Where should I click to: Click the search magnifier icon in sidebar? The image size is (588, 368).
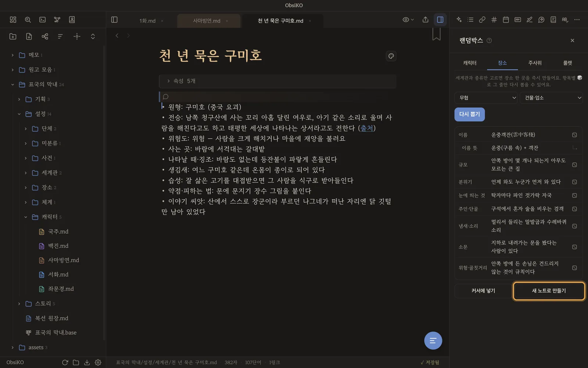pos(28,20)
